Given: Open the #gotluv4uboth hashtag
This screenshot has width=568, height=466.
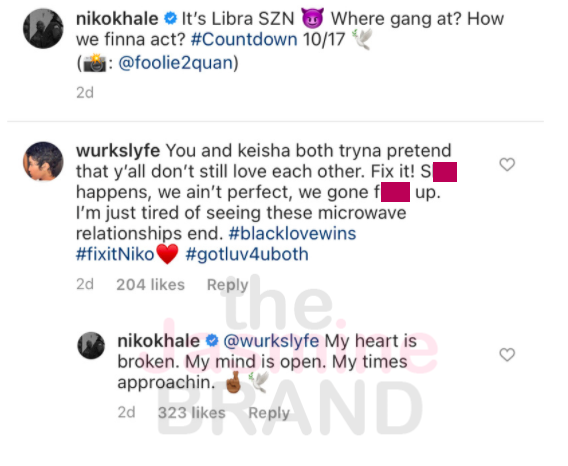Looking at the screenshot, I should click(247, 254).
